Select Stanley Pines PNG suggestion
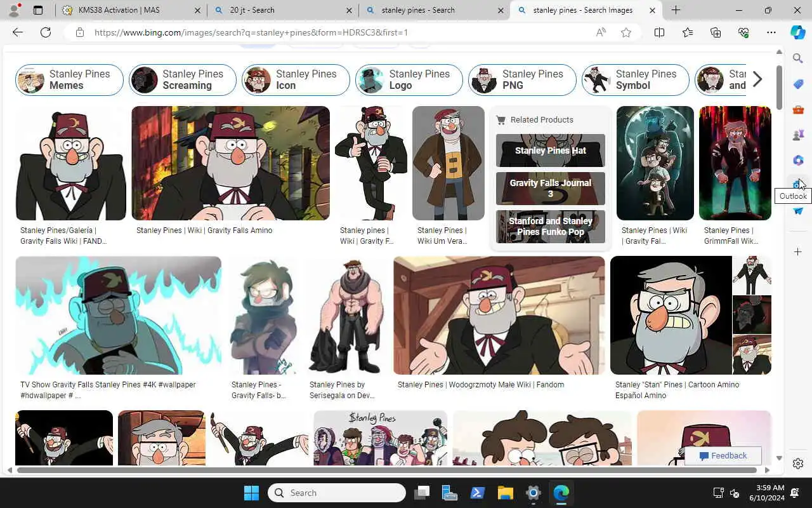Screen dimensions: 812x508 [x=522, y=80]
